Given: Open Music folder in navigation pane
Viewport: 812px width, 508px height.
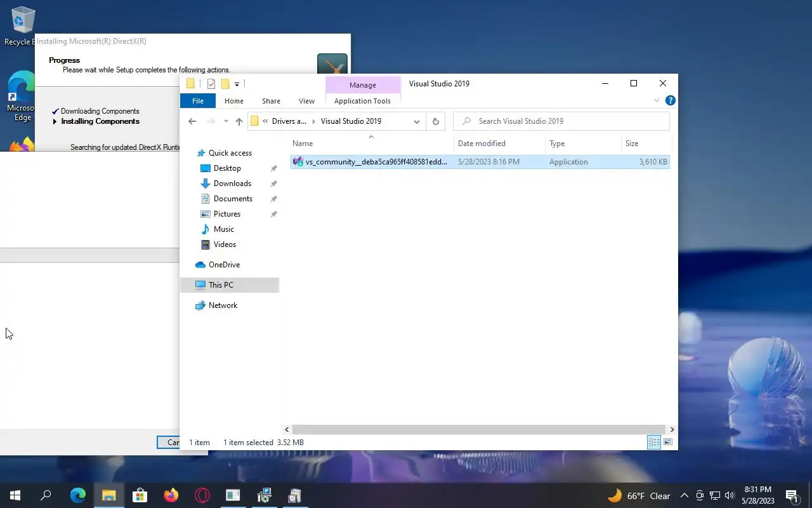Looking at the screenshot, I should (223, 229).
